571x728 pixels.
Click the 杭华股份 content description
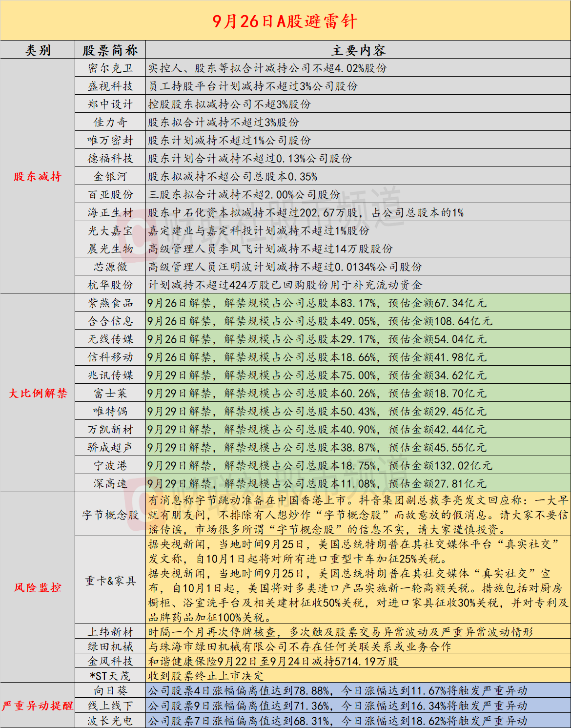click(x=285, y=285)
